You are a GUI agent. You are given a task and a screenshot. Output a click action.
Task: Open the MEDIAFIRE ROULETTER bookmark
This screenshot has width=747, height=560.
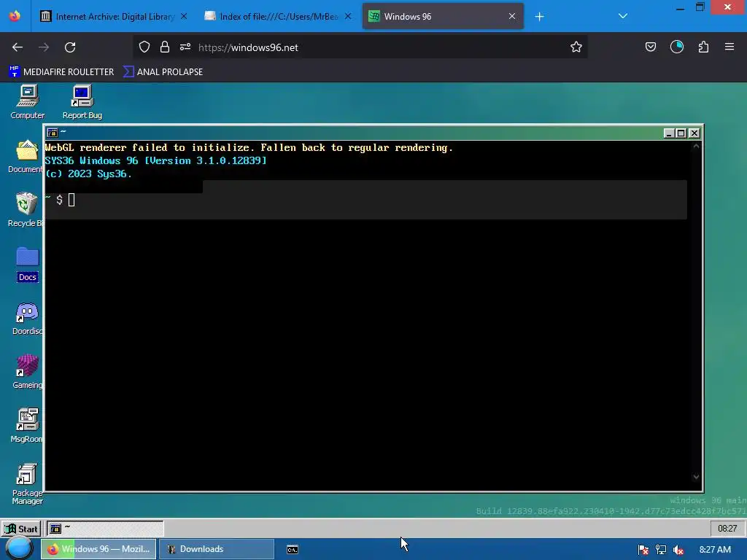click(61, 72)
